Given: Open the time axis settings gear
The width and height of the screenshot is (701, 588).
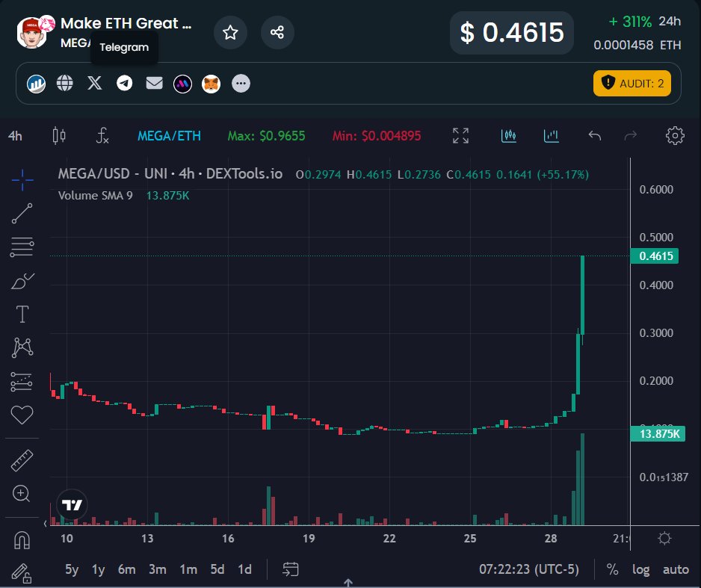Looking at the screenshot, I should (x=665, y=538).
